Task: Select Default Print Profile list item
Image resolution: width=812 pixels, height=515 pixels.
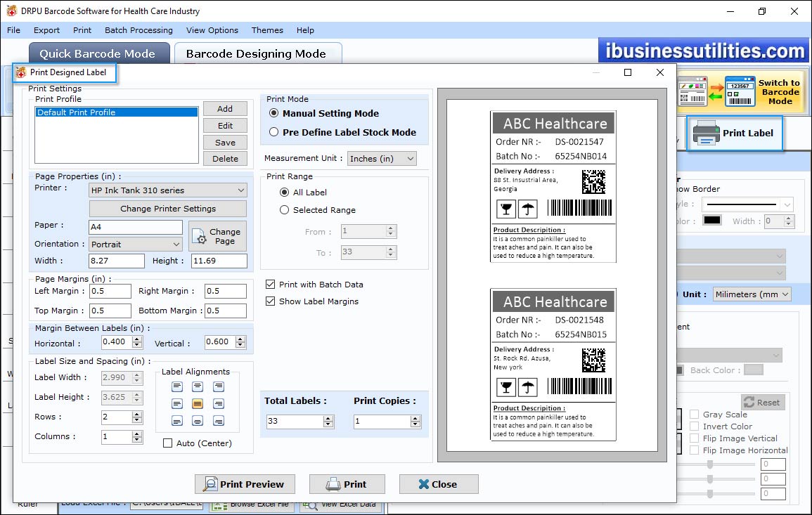Action: click(117, 112)
